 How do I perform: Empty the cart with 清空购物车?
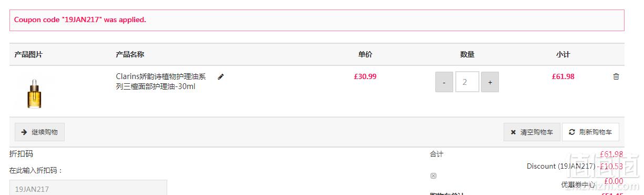click(532, 132)
